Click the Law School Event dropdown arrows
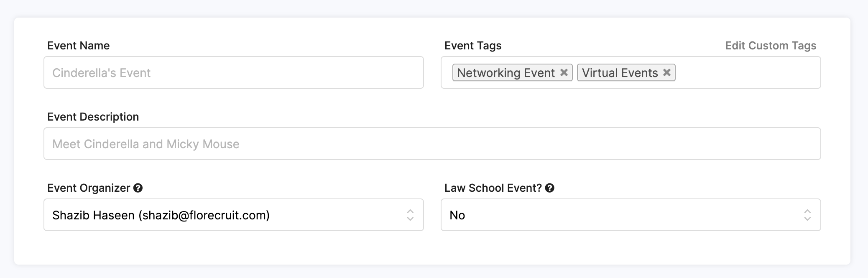This screenshot has width=868, height=278. [x=807, y=215]
